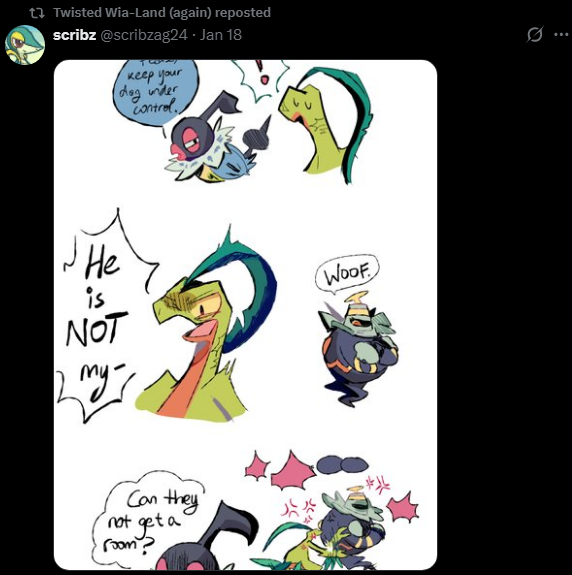Click the Grok explain icon
Screen dimensions: 572x575
(535, 35)
